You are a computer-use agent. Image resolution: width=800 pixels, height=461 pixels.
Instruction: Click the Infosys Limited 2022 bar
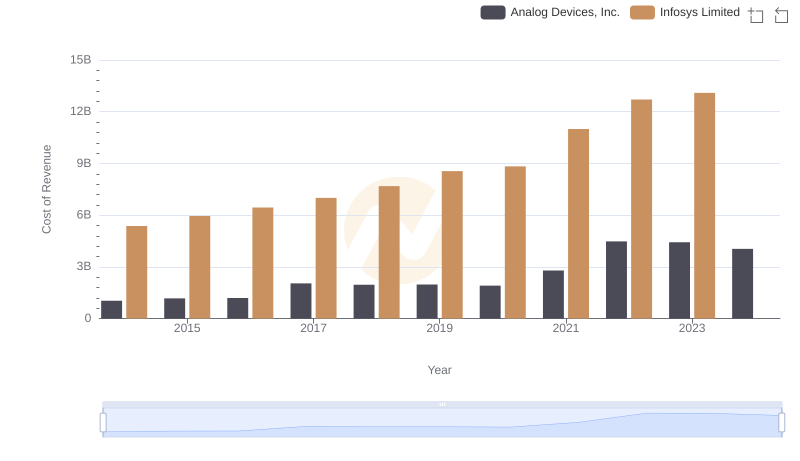pyautogui.click(x=641, y=209)
